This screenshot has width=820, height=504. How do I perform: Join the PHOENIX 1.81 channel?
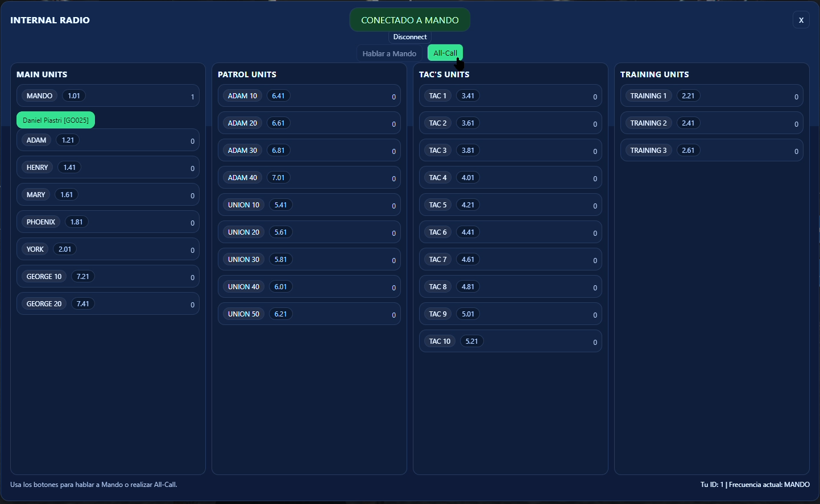108,222
